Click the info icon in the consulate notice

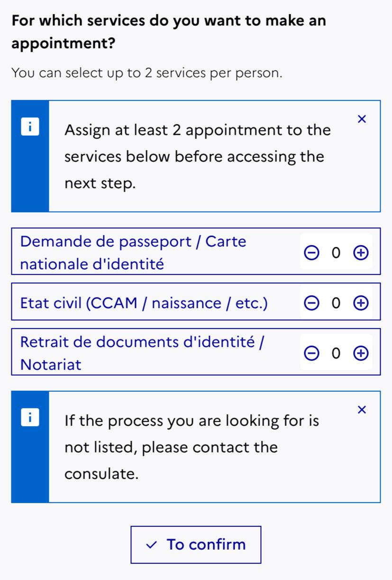(x=30, y=418)
